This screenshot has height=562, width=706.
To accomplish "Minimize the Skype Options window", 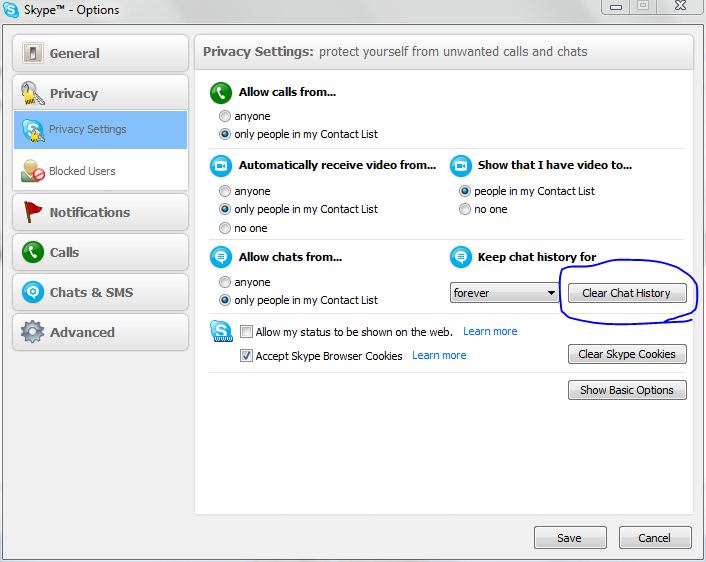I will pyautogui.click(x=616, y=6).
